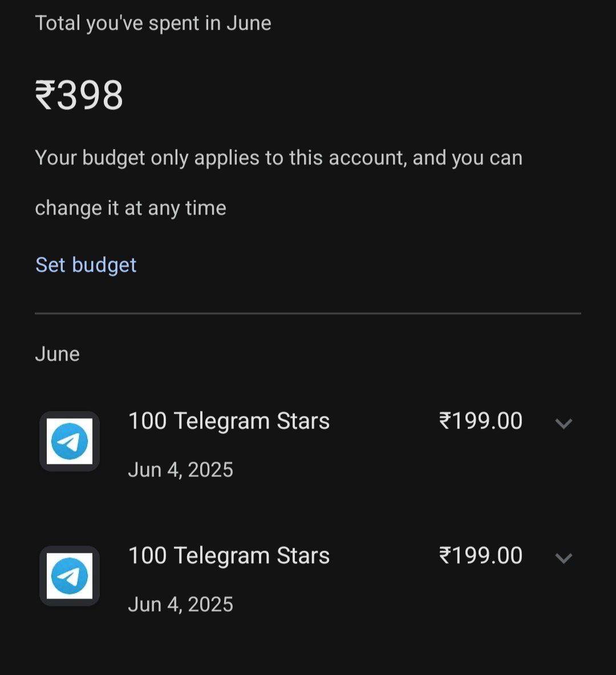Click the "Your budget only applies" description line

[278, 158]
